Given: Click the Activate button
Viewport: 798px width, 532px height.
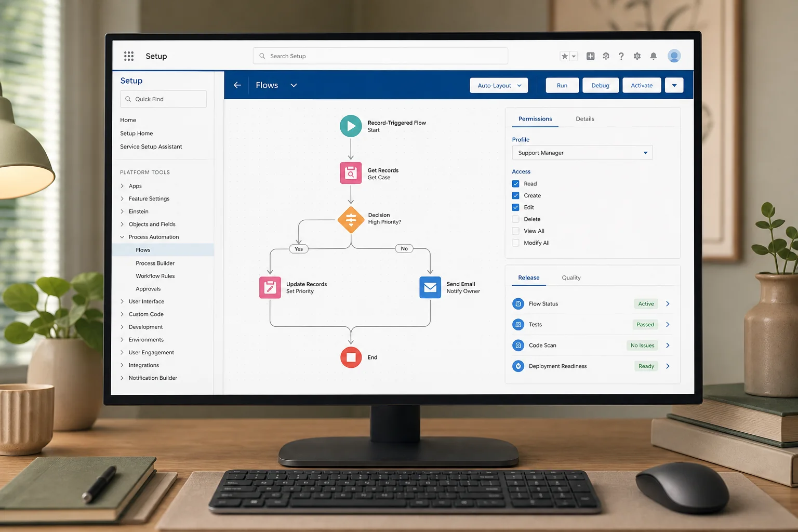Looking at the screenshot, I should click(642, 86).
